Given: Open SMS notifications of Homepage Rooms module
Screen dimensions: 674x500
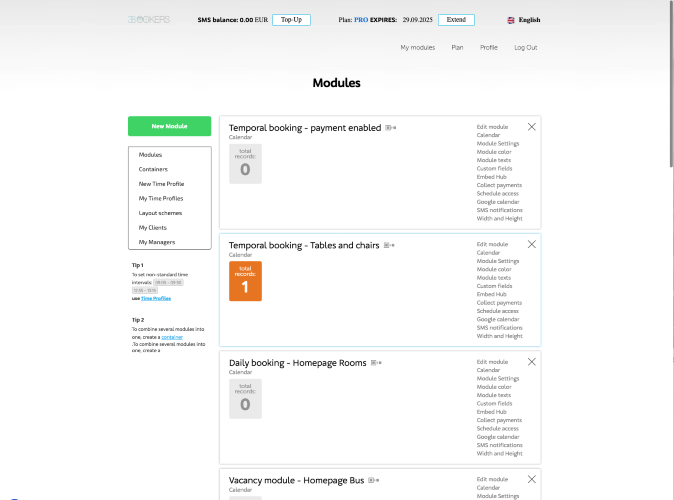Looking at the screenshot, I should click(499, 445).
